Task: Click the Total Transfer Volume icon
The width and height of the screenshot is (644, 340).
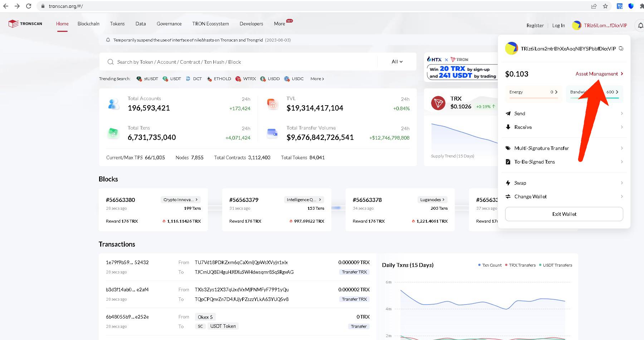Action: pyautogui.click(x=273, y=133)
